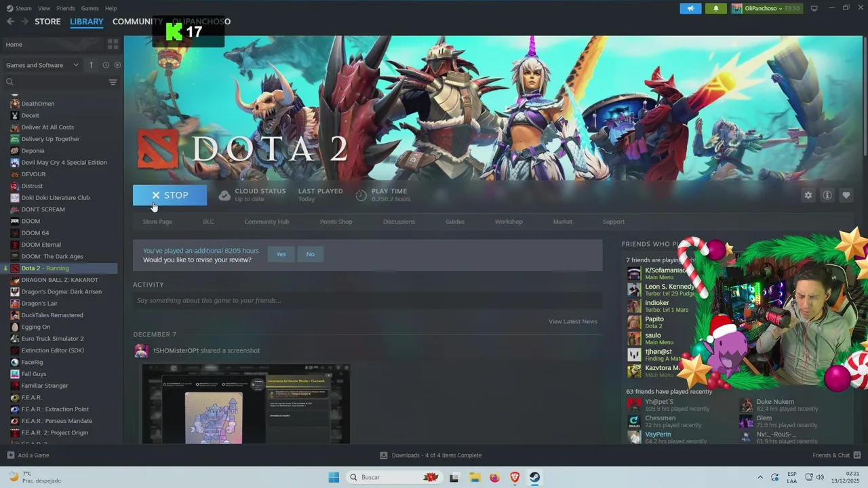The width and height of the screenshot is (868, 488).
Task: Open Dota 2 settings gear icon
Action: (808, 195)
